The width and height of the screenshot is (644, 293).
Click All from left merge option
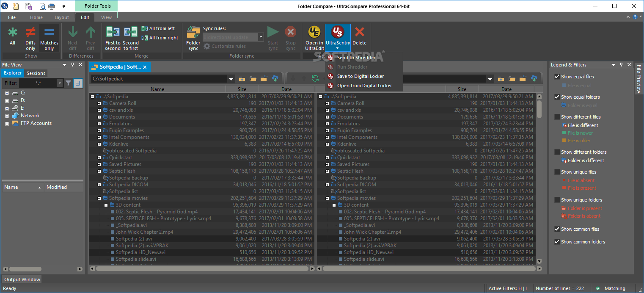pyautogui.click(x=158, y=28)
